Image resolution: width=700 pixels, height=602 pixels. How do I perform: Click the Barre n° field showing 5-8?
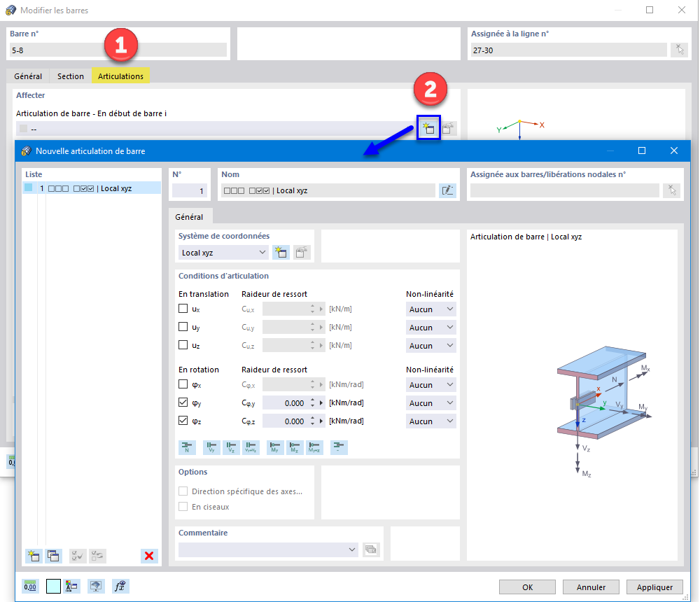(x=118, y=50)
